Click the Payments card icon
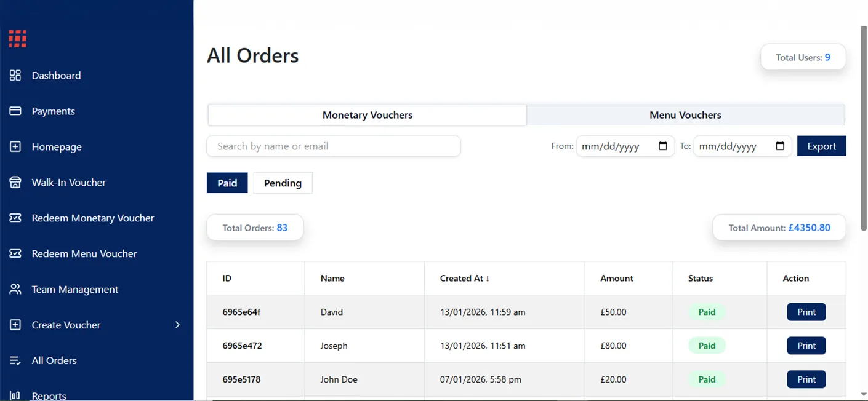868x401 pixels. click(15, 111)
